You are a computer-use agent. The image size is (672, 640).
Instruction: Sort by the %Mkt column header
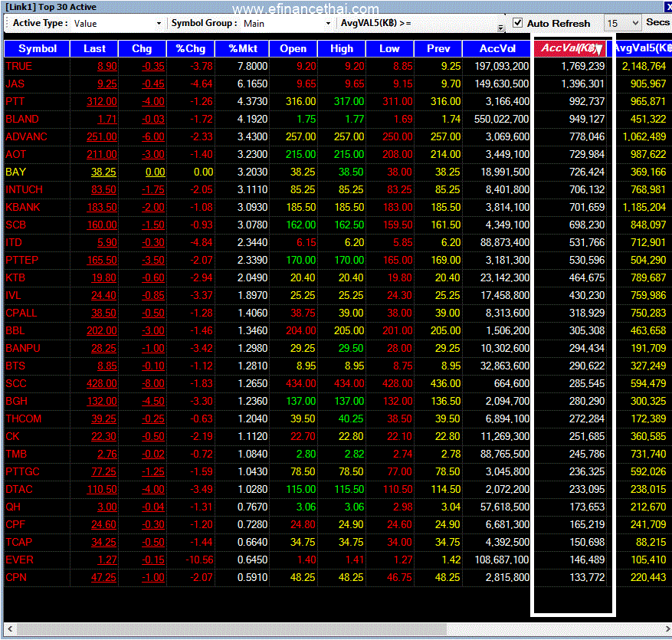243,48
